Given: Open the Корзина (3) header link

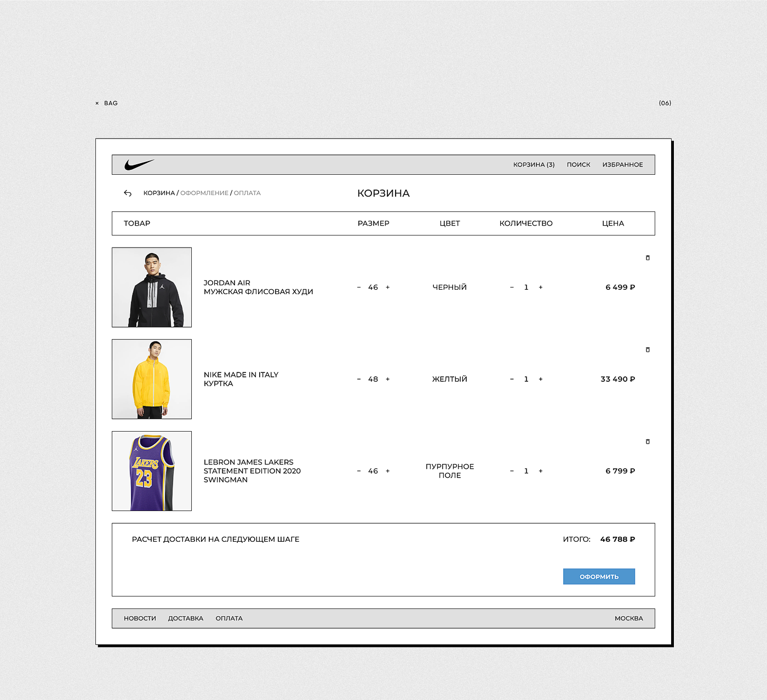Looking at the screenshot, I should 534,164.
